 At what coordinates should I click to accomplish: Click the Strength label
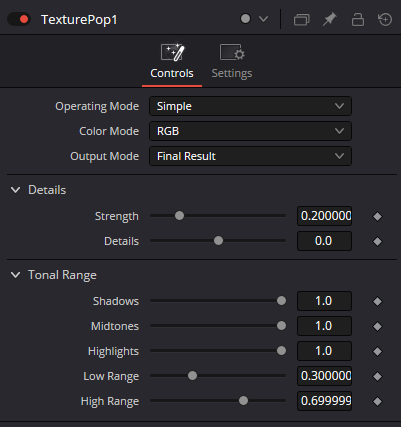click(117, 216)
